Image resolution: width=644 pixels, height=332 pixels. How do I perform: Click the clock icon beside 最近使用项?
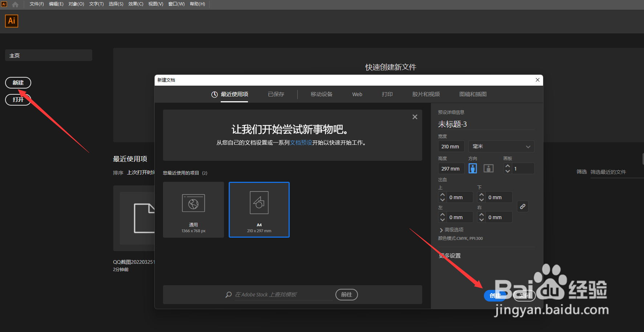[215, 94]
